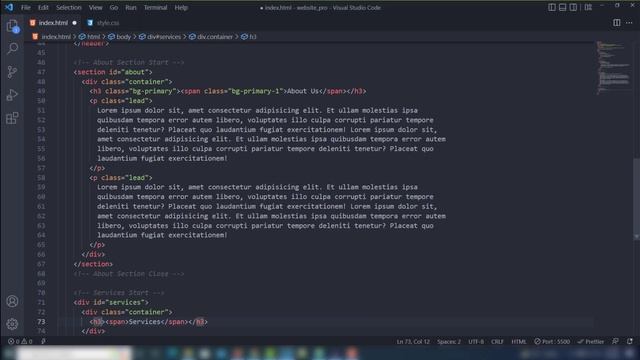Open the Accounts menu icon

click(12, 301)
